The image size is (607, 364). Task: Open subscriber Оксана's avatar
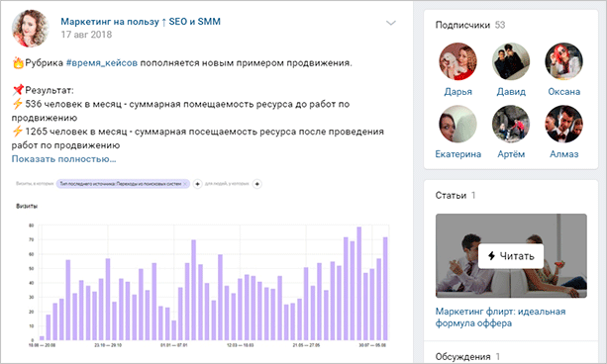pyautogui.click(x=563, y=61)
